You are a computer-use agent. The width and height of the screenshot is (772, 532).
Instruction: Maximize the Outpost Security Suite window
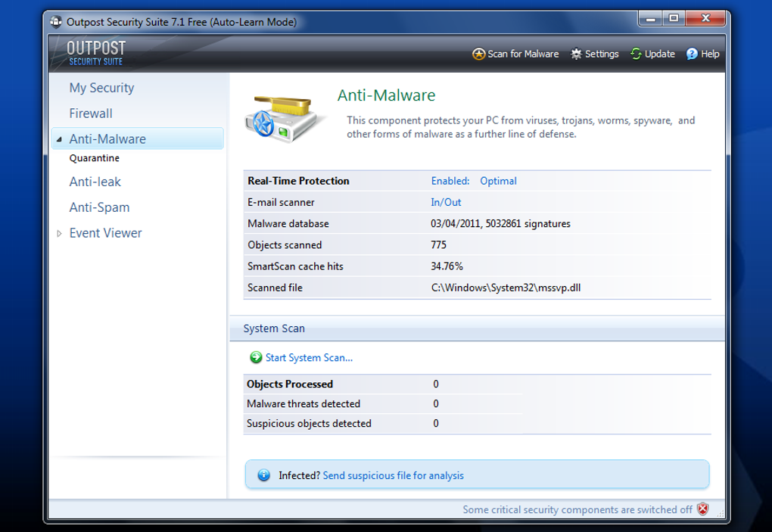tap(674, 19)
